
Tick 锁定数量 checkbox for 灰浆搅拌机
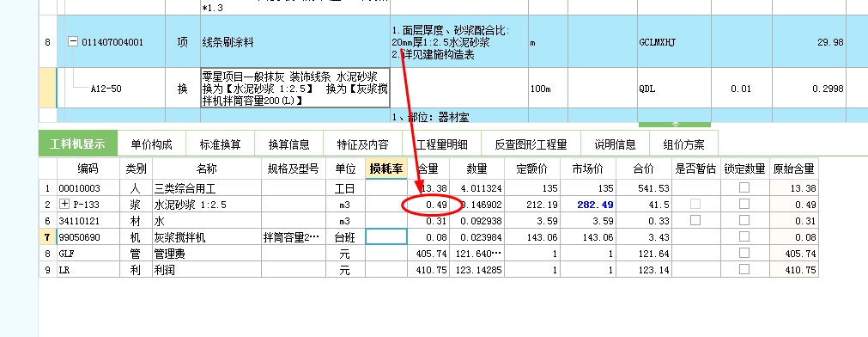click(744, 236)
